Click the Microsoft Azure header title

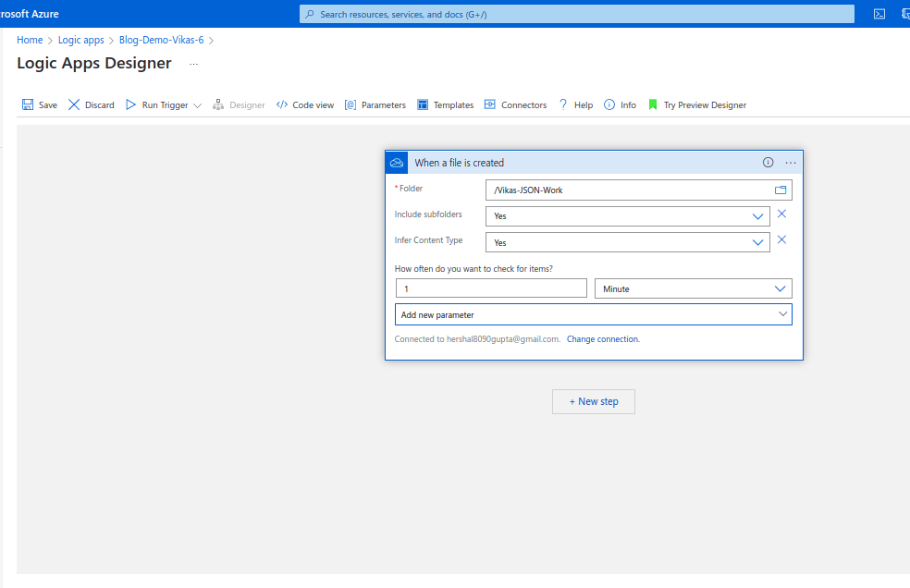(x=29, y=14)
